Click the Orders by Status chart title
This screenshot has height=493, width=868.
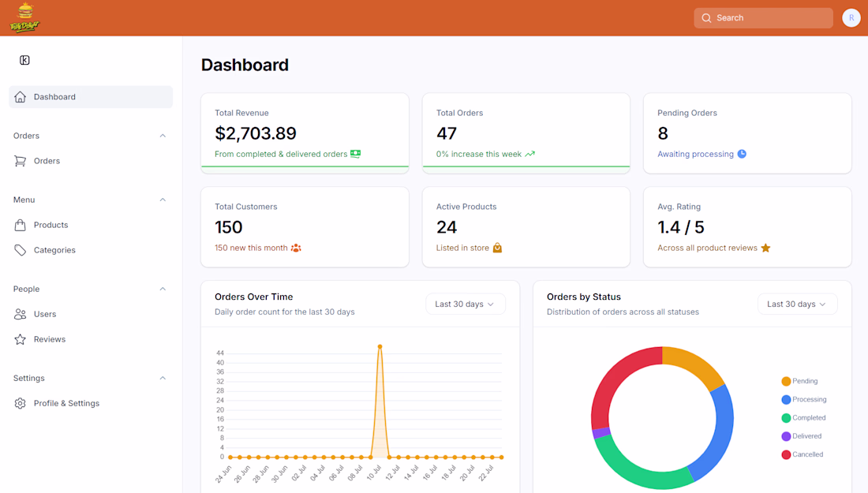(583, 297)
